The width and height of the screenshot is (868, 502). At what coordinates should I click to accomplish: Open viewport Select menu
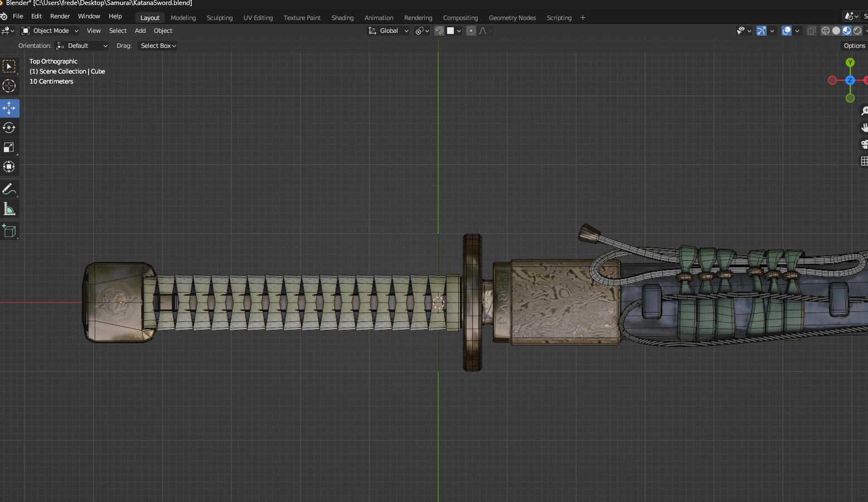pyautogui.click(x=118, y=31)
